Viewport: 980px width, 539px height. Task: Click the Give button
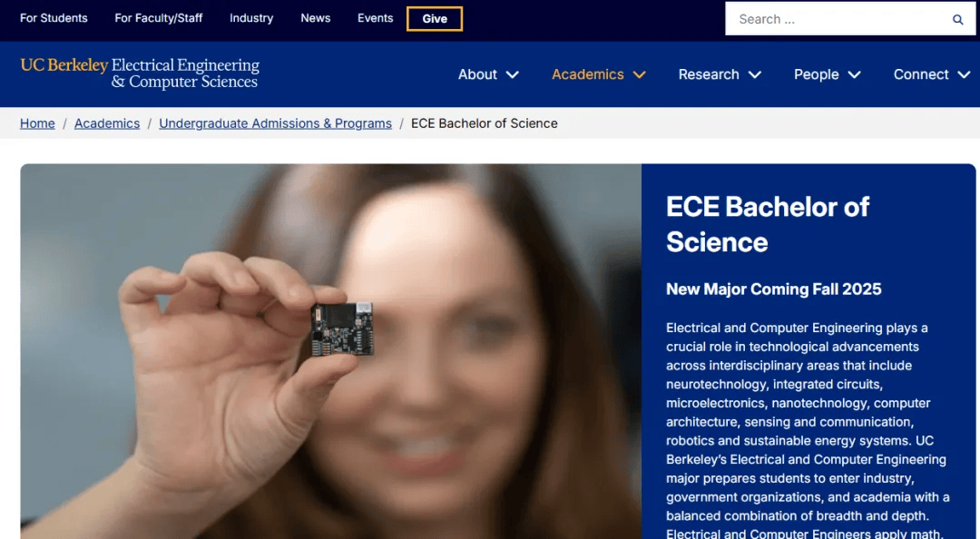(435, 19)
